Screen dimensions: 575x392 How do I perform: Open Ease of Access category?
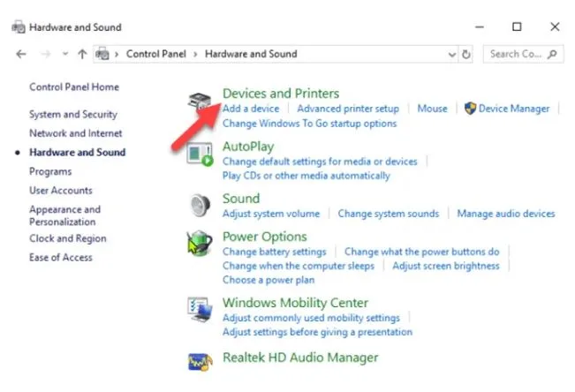point(61,258)
